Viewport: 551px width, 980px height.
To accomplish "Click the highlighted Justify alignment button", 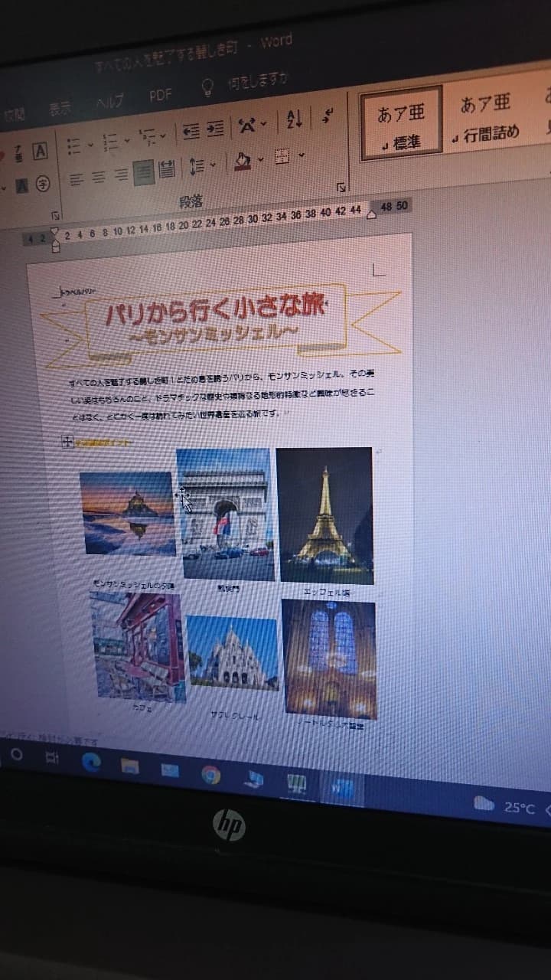I will (x=143, y=173).
